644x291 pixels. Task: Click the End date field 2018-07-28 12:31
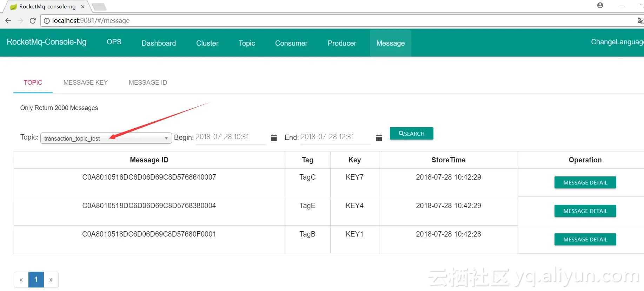pyautogui.click(x=336, y=137)
